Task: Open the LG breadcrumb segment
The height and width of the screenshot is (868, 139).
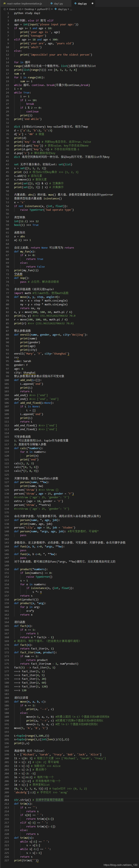Action: (20, 9)
